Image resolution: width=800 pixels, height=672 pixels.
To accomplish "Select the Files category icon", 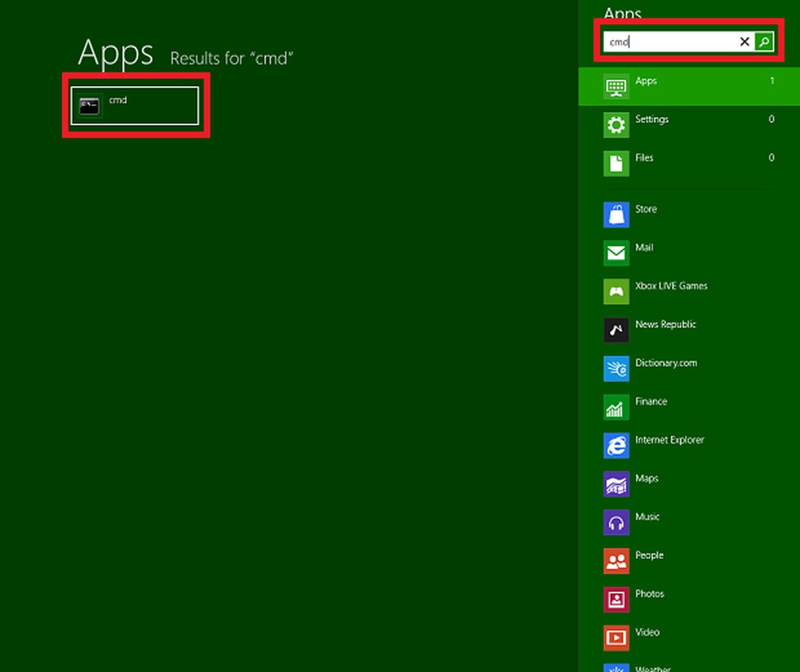I will (615, 163).
